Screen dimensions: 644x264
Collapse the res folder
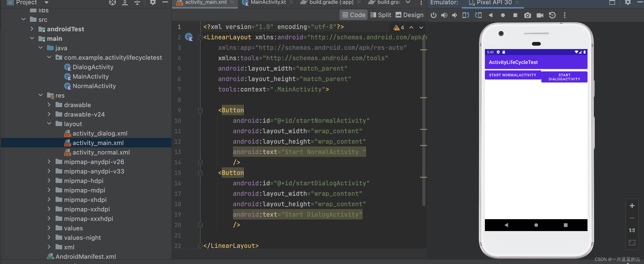[41, 95]
